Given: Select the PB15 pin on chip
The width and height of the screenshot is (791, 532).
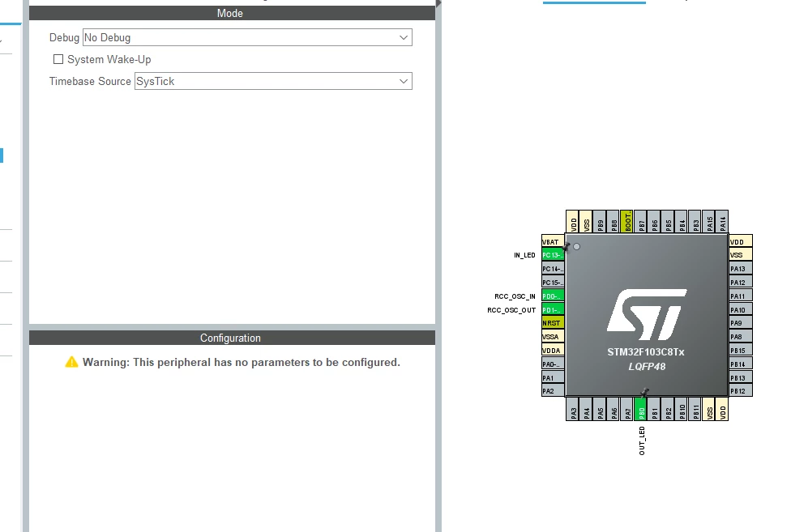Looking at the screenshot, I should [x=741, y=350].
